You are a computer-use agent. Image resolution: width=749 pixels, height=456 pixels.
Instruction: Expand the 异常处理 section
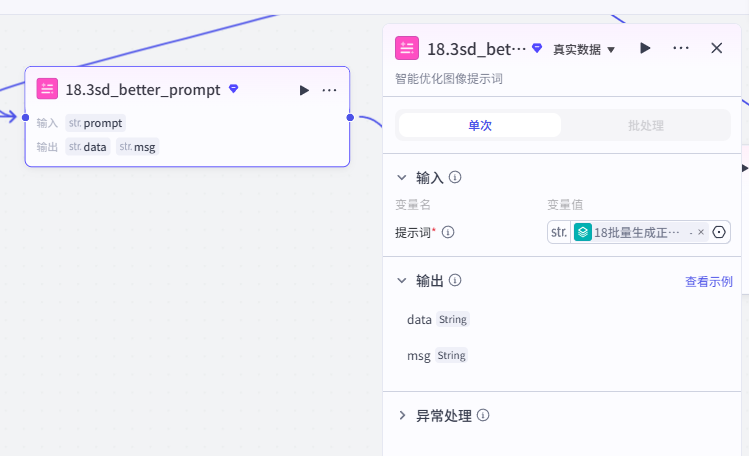(402, 415)
